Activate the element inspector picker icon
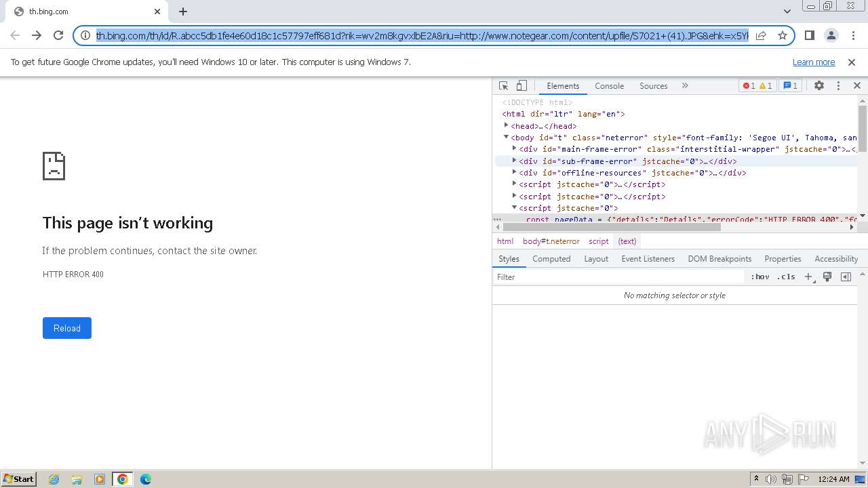The image size is (868, 488). (x=503, y=86)
